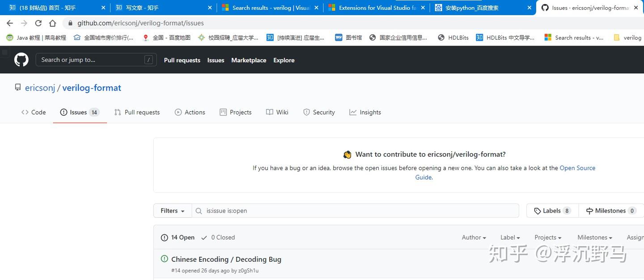The width and height of the screenshot is (644, 280).
Task: Click the green open-issue status icon
Action: tap(164, 259)
